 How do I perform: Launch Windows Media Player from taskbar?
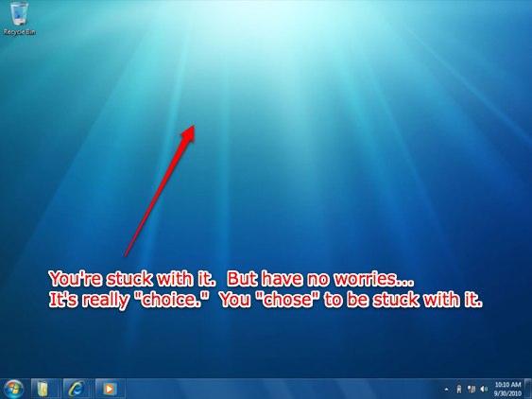110,389
